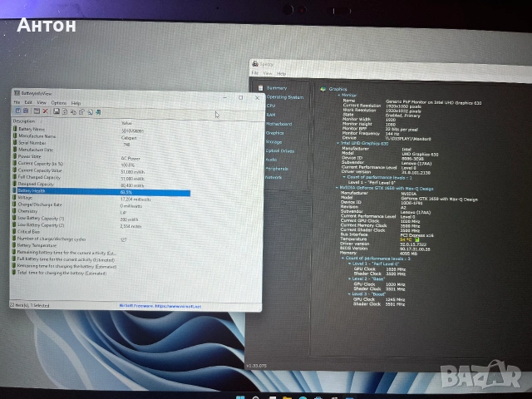Click the Copy Selected Items toolbar icon
The width and height of the screenshot is (532, 399).
(x=73, y=111)
